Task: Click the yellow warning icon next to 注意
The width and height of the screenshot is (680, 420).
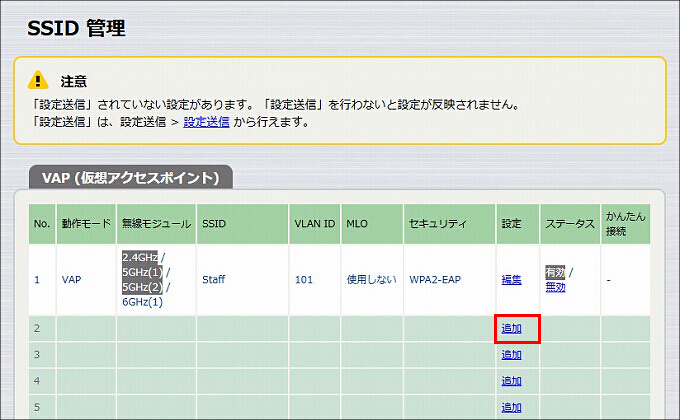Action: tap(38, 80)
